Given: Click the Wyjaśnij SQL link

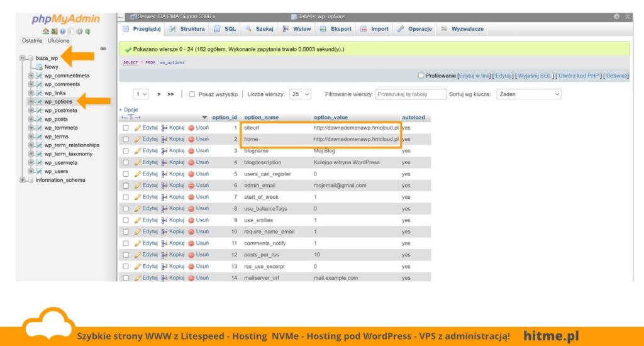Looking at the screenshot, I should pyautogui.click(x=535, y=75).
